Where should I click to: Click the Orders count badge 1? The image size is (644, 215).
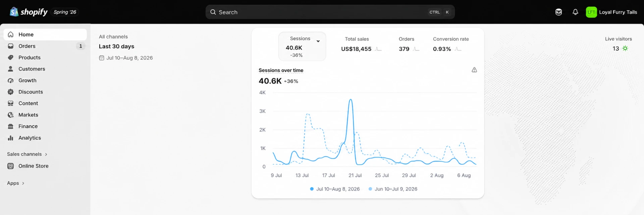coord(80,46)
